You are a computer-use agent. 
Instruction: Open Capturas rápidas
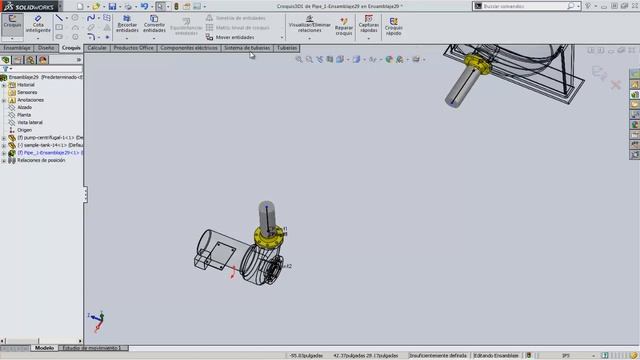click(369, 24)
